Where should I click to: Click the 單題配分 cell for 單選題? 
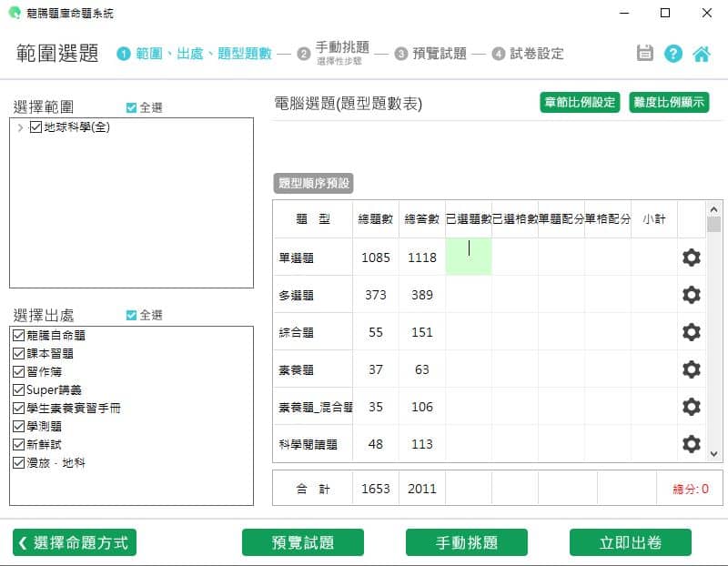pyautogui.click(x=561, y=257)
